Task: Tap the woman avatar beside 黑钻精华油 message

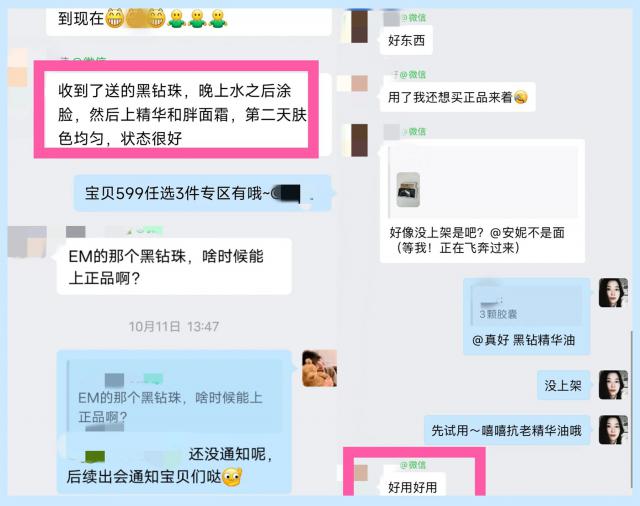Action: 613,293
